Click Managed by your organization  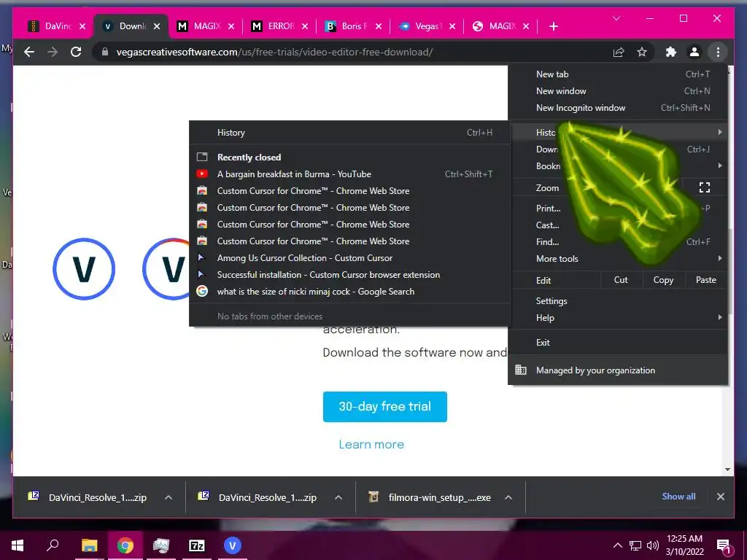click(619, 370)
